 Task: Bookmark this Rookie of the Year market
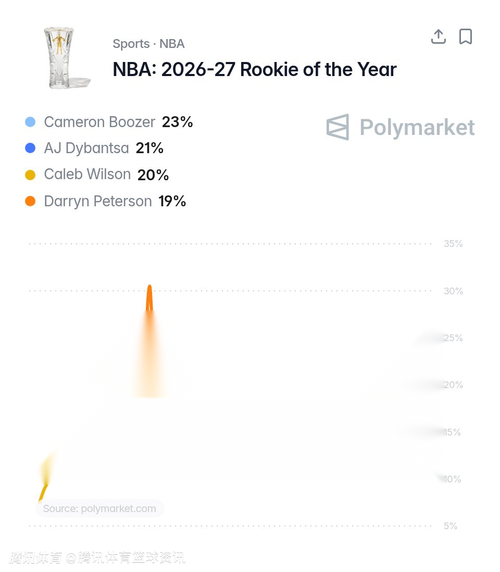465,36
